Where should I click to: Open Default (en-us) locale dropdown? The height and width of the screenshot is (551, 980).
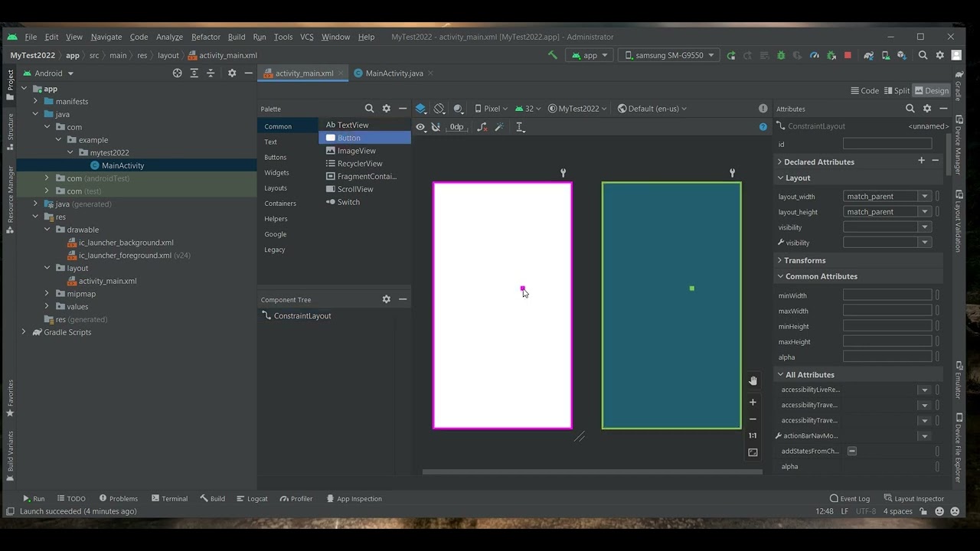point(652,109)
